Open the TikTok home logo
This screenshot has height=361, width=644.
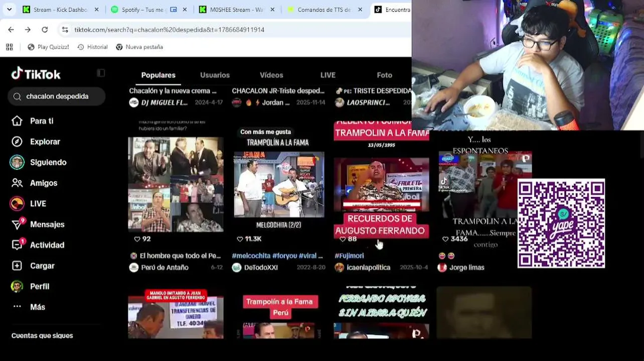point(36,74)
